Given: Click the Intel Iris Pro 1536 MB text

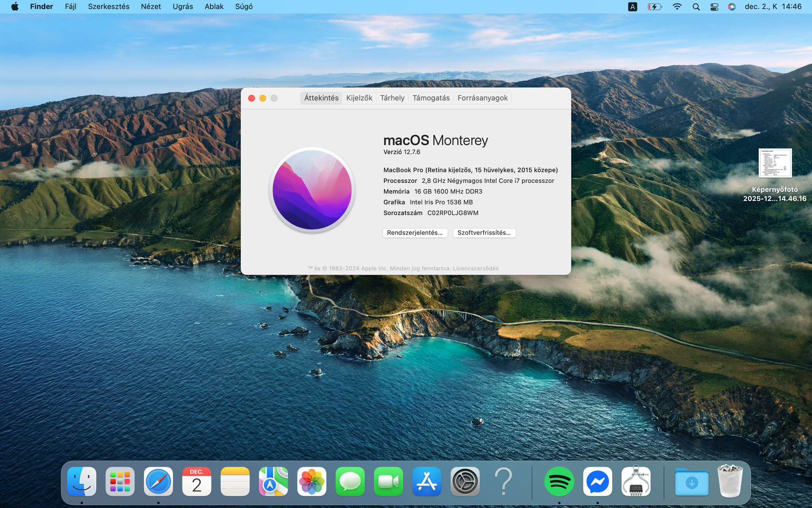Looking at the screenshot, I should [441, 202].
